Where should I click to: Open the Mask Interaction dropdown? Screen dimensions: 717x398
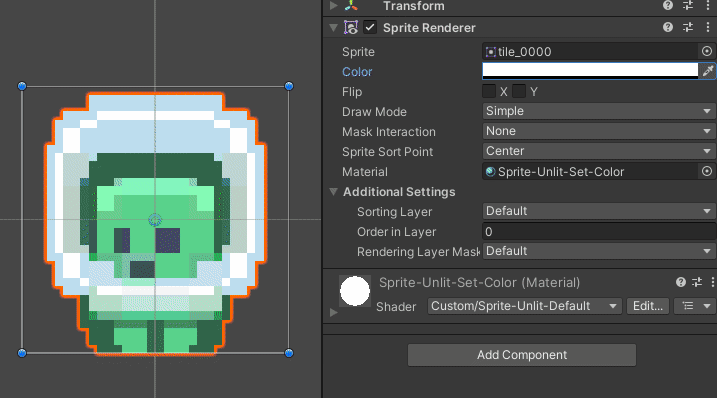599,131
